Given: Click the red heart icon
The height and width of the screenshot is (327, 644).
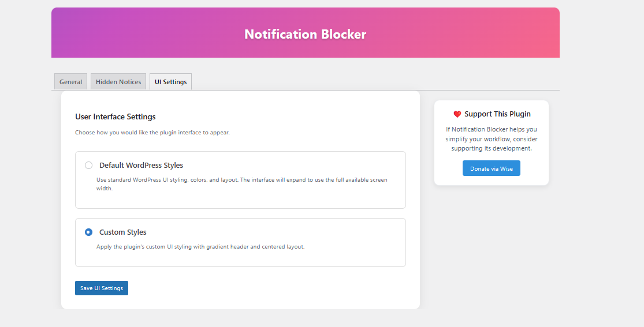Looking at the screenshot, I should pyautogui.click(x=457, y=114).
